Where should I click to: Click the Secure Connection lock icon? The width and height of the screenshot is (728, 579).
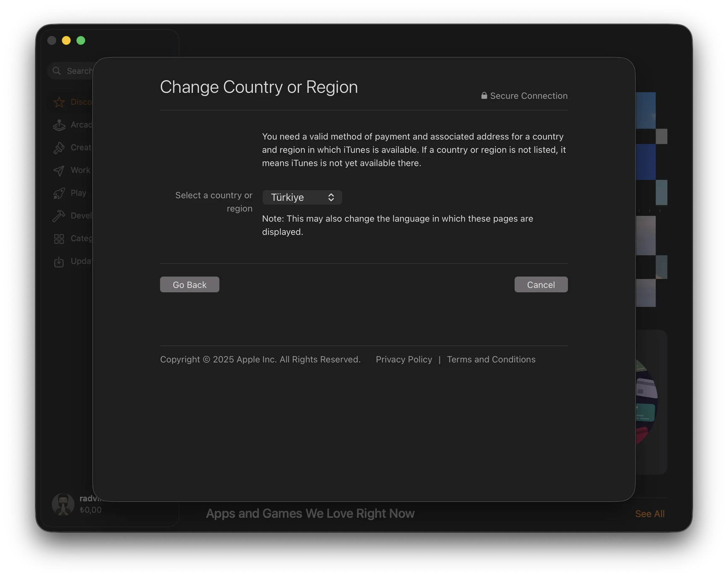click(x=484, y=96)
